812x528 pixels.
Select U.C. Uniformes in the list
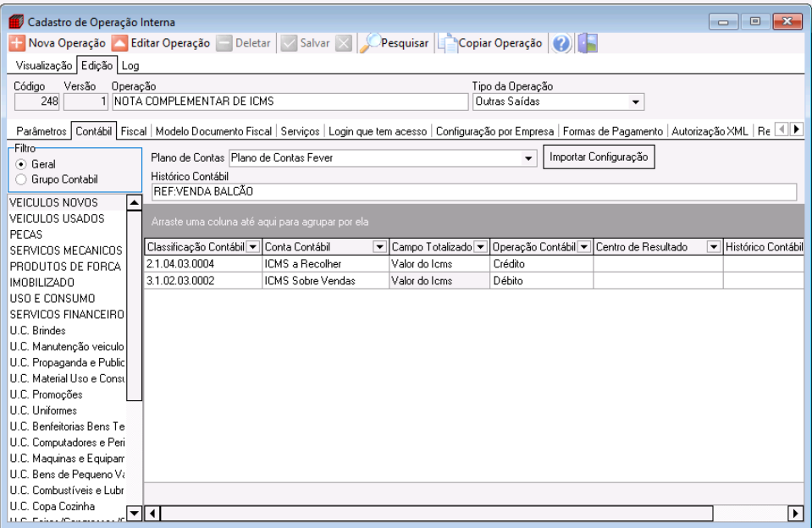point(67,411)
